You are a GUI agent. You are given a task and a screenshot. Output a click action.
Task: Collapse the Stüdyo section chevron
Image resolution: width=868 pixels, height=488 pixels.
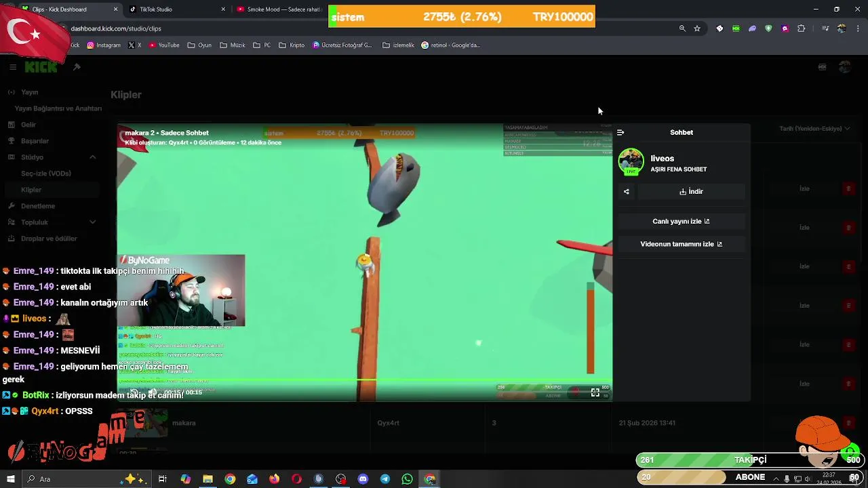point(93,157)
